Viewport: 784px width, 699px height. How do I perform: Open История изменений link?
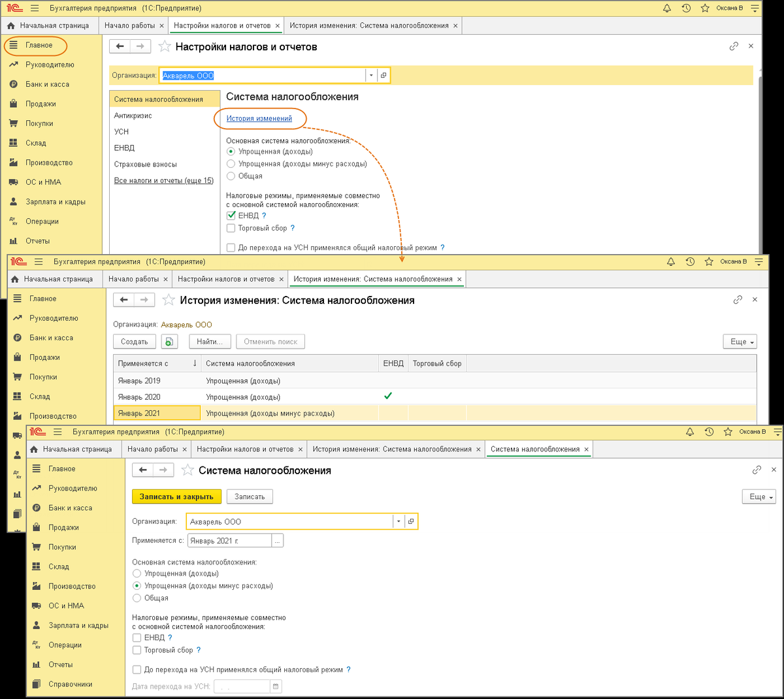pyautogui.click(x=259, y=118)
